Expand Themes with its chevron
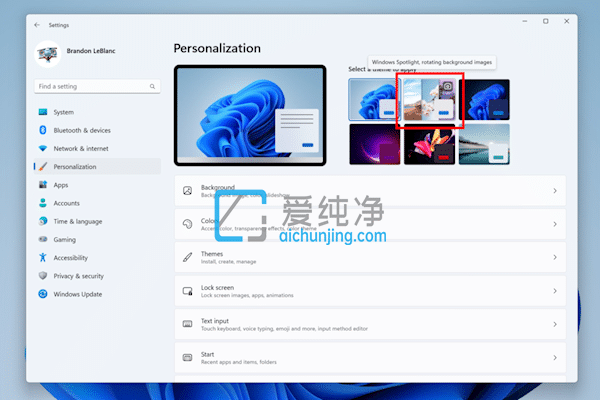Viewport: 600px width, 400px height. [555, 257]
